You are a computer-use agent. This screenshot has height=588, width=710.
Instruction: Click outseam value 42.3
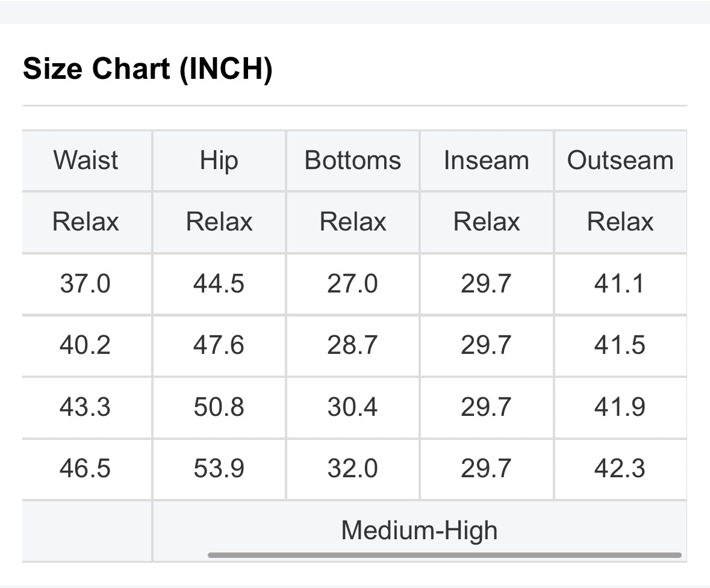pos(621,468)
